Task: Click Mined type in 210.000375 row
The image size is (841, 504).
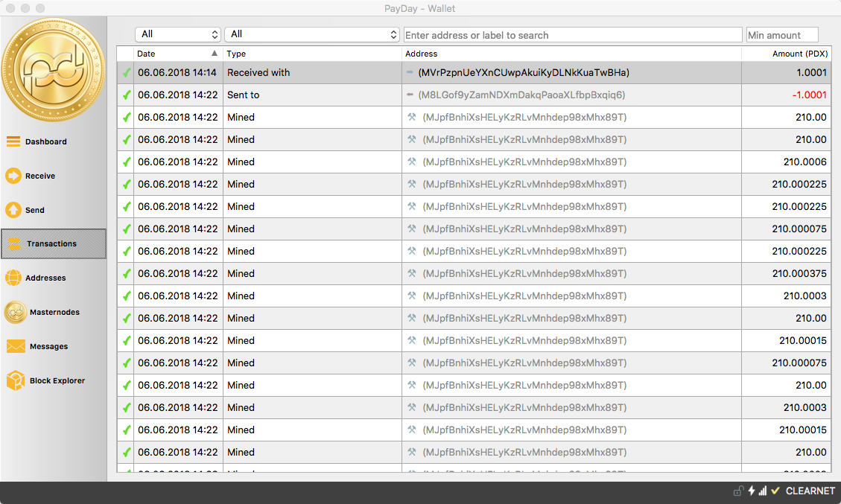Action: point(241,273)
